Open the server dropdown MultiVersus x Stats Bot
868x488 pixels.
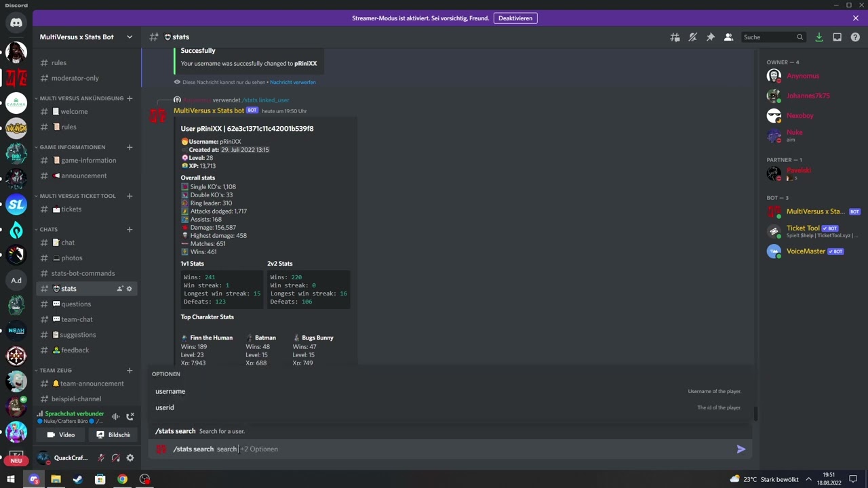tap(86, 37)
